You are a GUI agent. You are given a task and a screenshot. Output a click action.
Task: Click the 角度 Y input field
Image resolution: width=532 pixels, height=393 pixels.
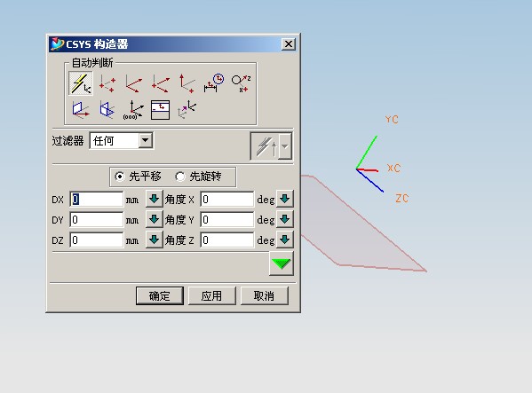(x=227, y=220)
